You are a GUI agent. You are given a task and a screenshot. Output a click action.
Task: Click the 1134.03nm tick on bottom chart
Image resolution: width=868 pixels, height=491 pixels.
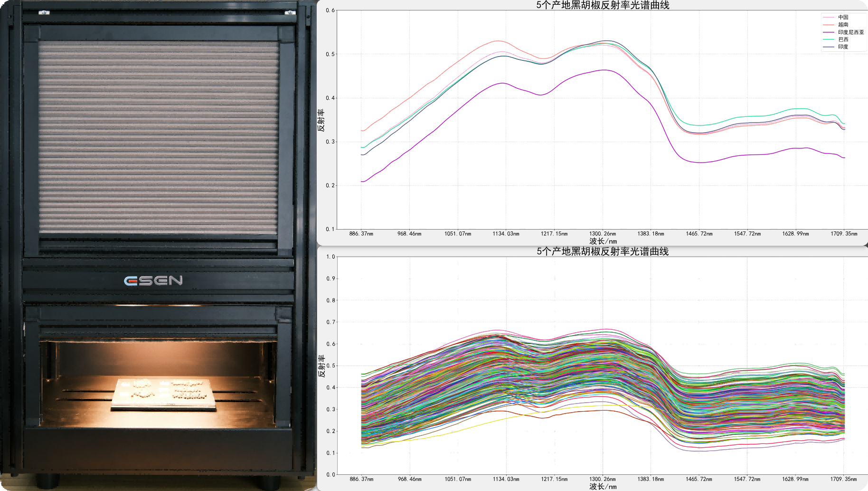(506, 479)
